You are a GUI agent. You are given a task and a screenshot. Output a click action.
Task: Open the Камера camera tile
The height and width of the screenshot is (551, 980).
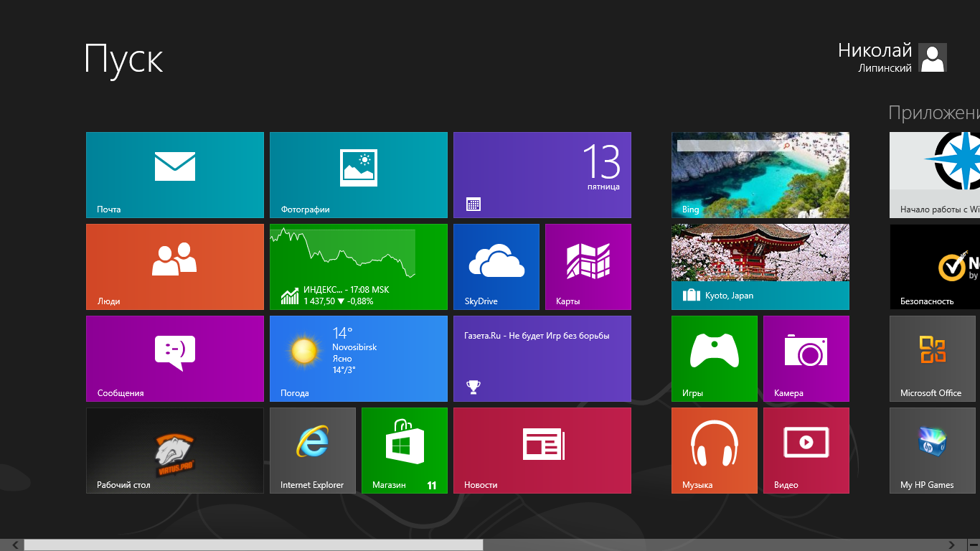[806, 359]
